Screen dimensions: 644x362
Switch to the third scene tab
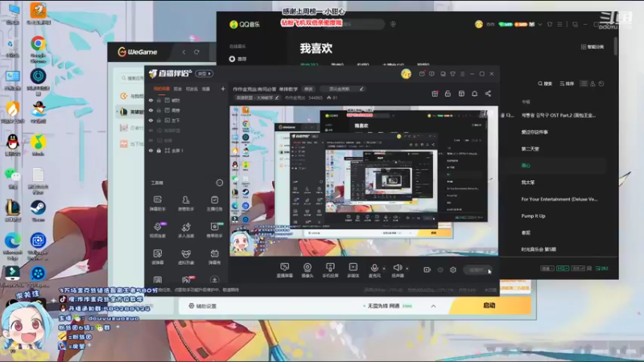pyautogui.click(x=192, y=88)
